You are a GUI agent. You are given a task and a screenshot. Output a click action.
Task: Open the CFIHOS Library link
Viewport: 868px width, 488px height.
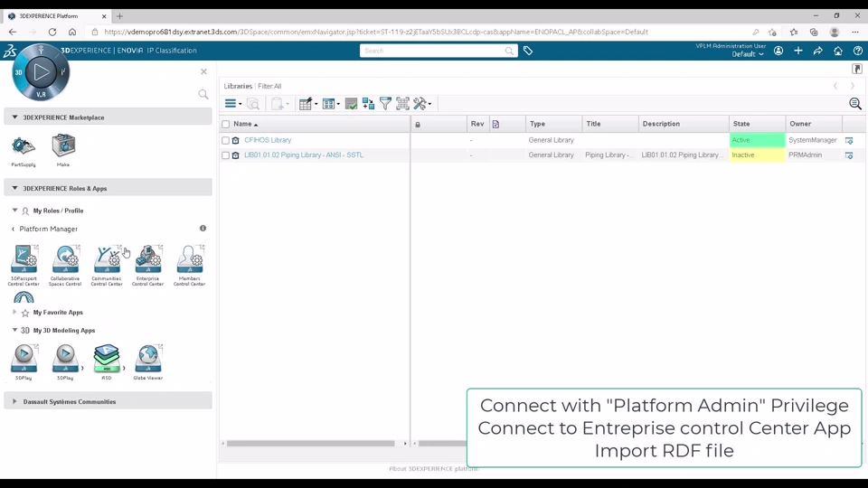click(268, 140)
